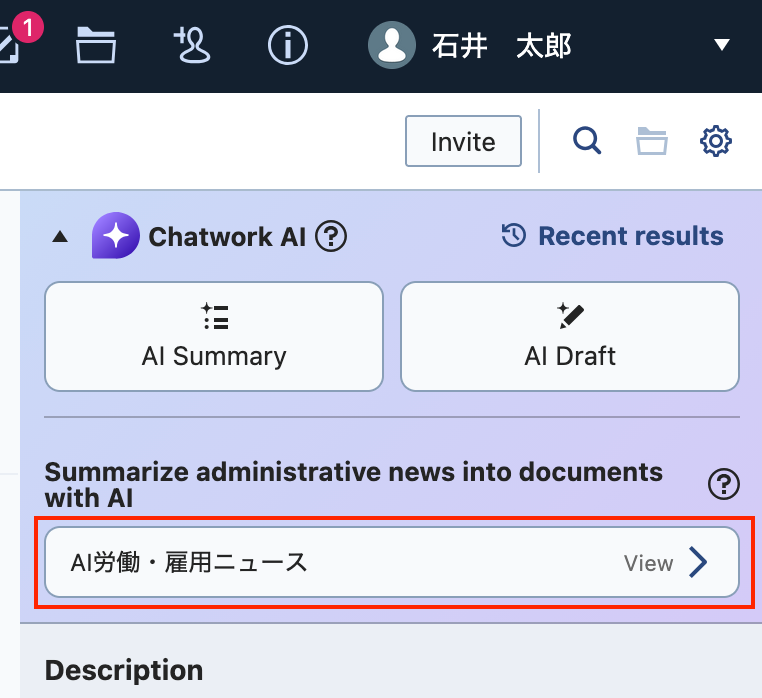Open Recent results link

point(612,236)
